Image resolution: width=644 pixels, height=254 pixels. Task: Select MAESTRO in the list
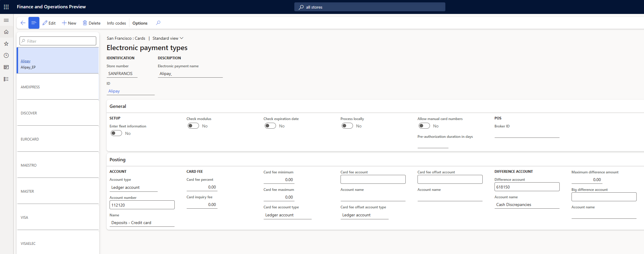coord(58,165)
